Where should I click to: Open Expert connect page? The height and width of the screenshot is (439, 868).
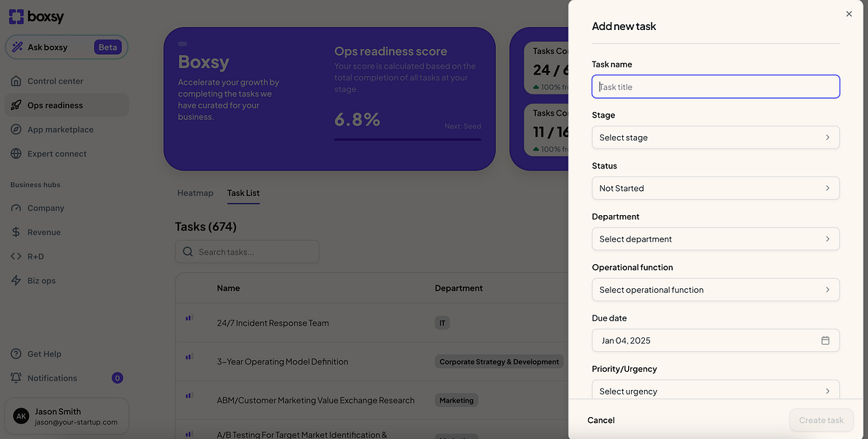(67, 154)
